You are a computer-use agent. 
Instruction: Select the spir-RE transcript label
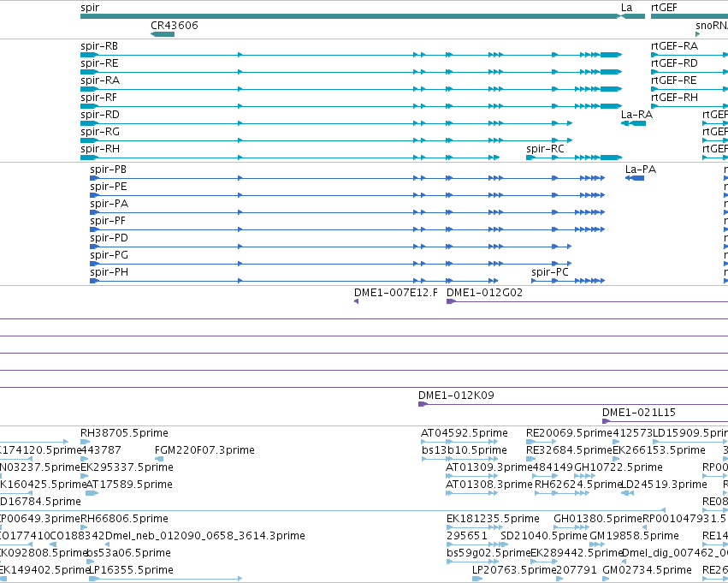pos(99,63)
